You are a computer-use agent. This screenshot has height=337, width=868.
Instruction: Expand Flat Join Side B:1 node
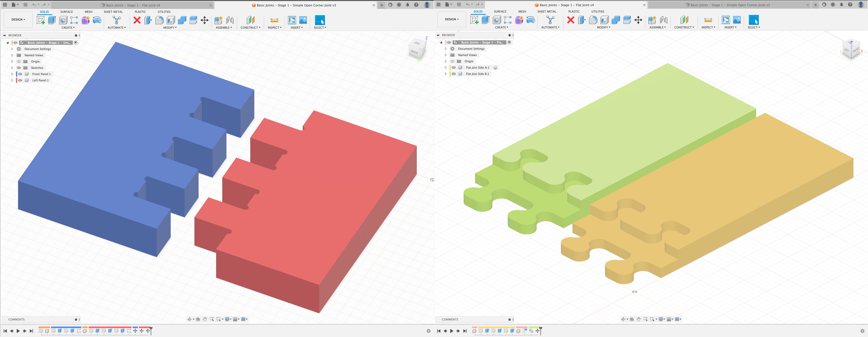[x=446, y=74]
